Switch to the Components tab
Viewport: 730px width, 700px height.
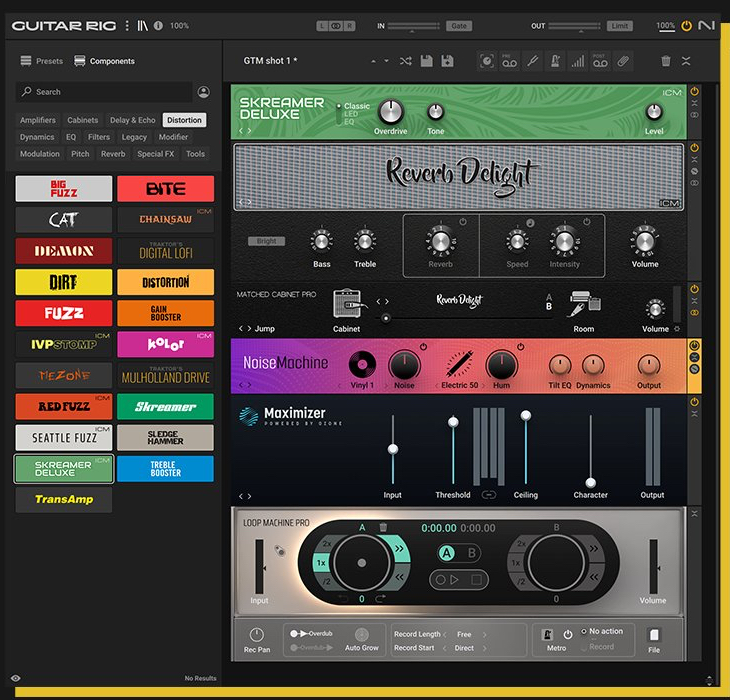point(104,61)
